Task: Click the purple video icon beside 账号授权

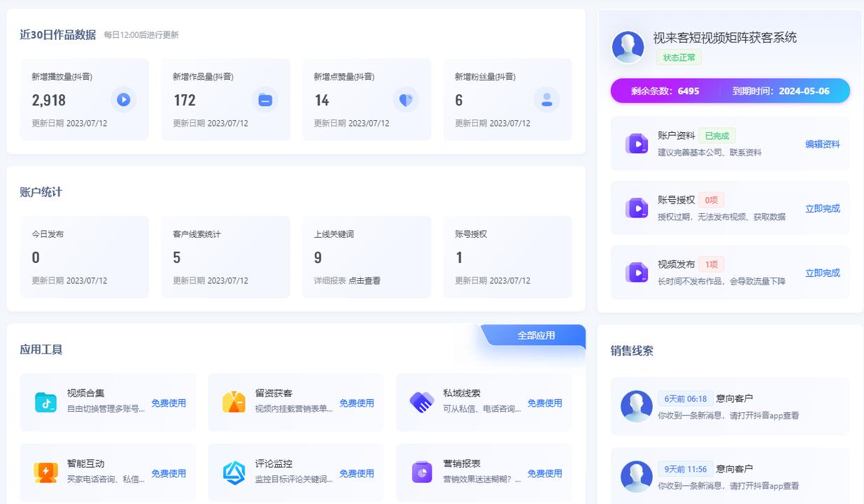Action: click(637, 208)
